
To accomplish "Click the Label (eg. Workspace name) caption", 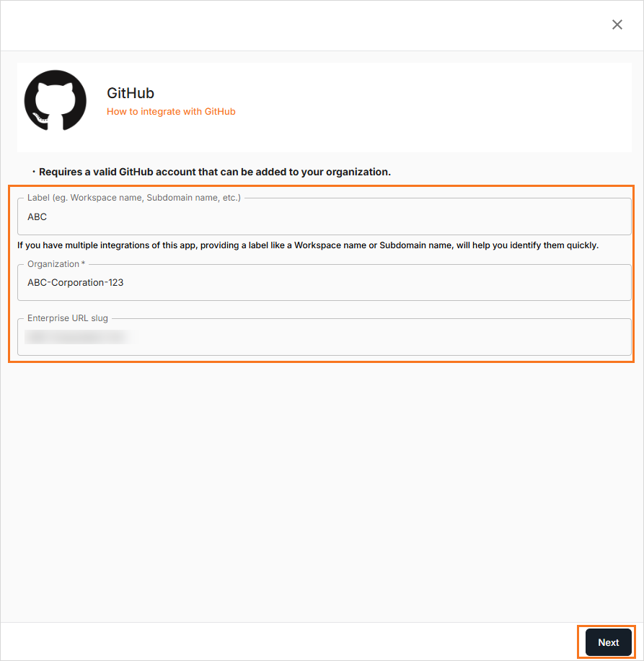I will pos(134,197).
